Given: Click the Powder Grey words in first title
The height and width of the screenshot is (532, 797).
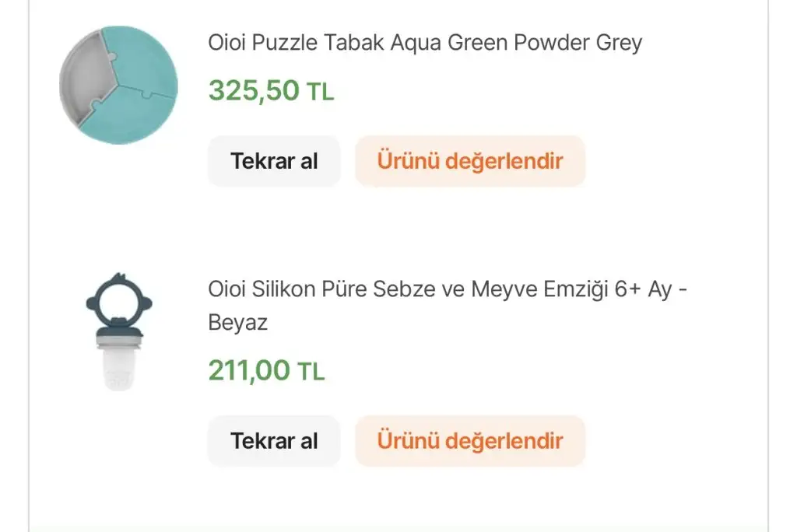Looking at the screenshot, I should coord(578,43).
